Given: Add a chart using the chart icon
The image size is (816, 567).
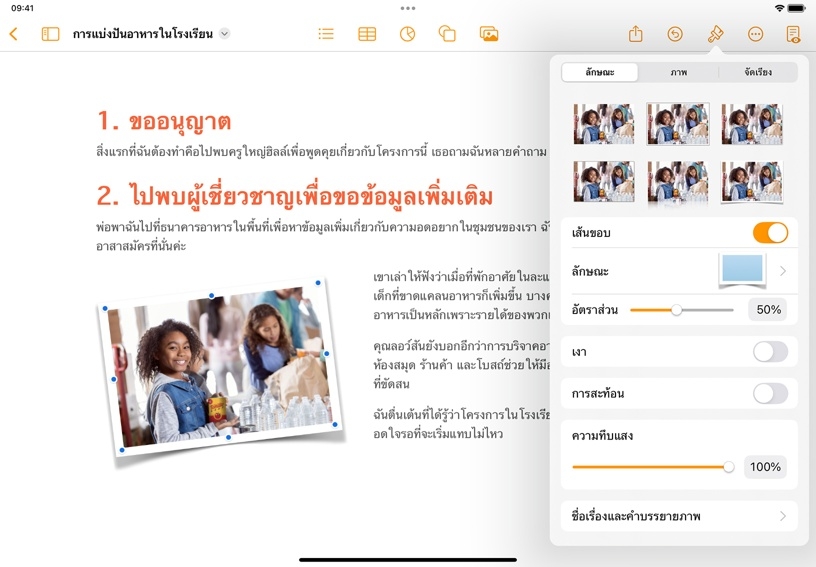Looking at the screenshot, I should tap(407, 34).
